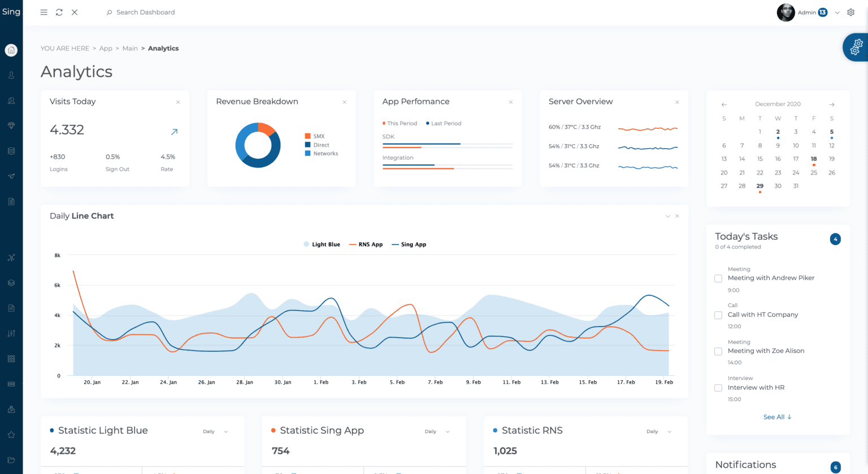The image size is (868, 474).
Task: Close the Revenue Breakdown widget
Action: (344, 102)
